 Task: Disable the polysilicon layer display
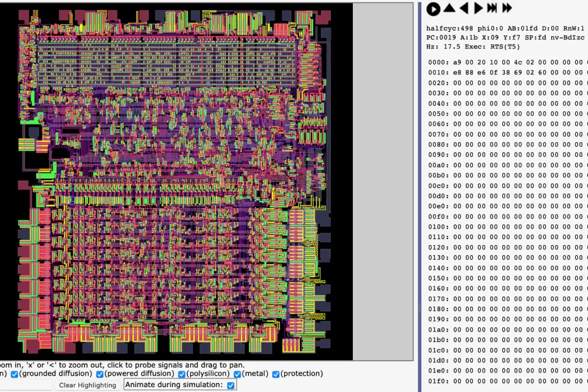[x=182, y=373]
